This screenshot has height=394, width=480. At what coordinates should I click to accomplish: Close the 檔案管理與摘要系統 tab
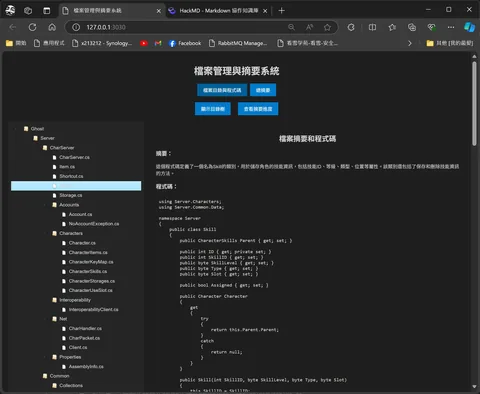(x=159, y=11)
